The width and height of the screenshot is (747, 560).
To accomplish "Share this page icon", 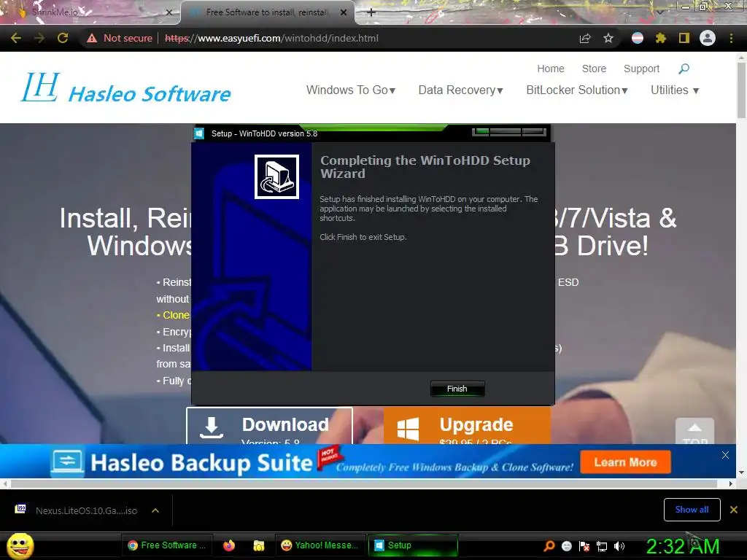I will 585,38.
